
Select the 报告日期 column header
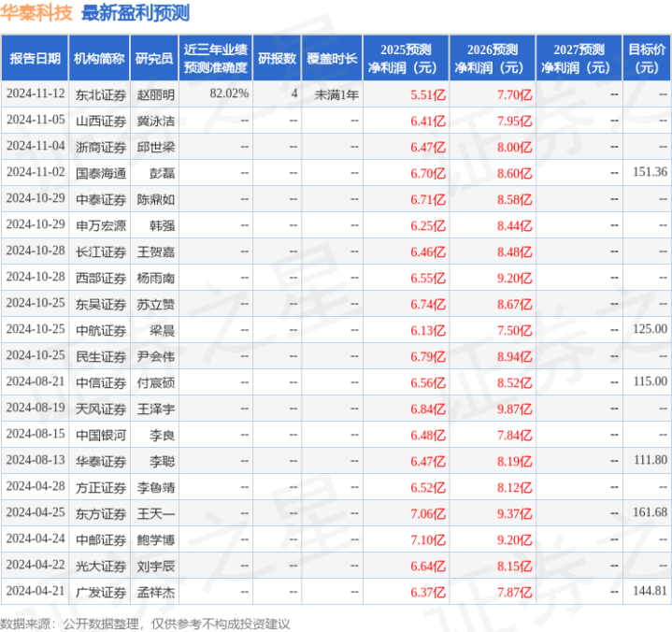(35, 58)
